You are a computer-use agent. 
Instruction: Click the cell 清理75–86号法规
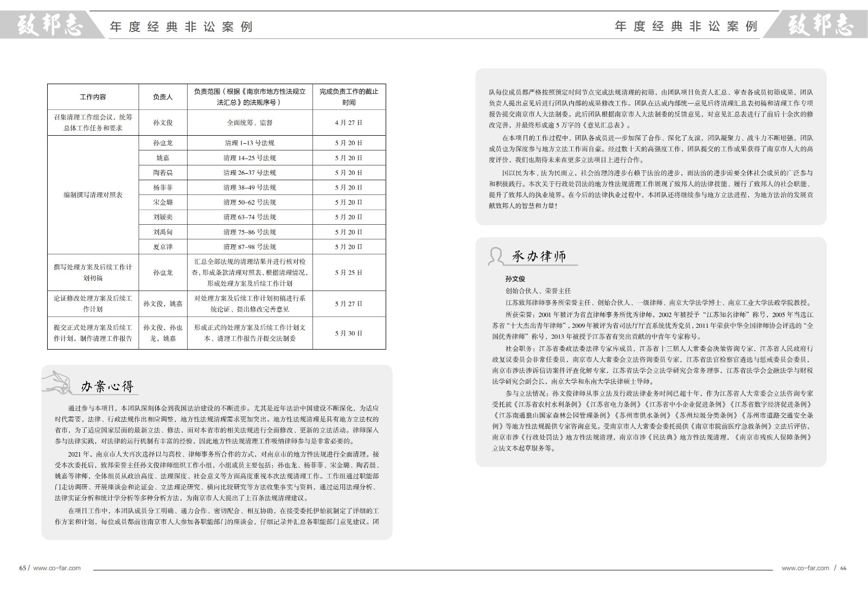(250, 232)
